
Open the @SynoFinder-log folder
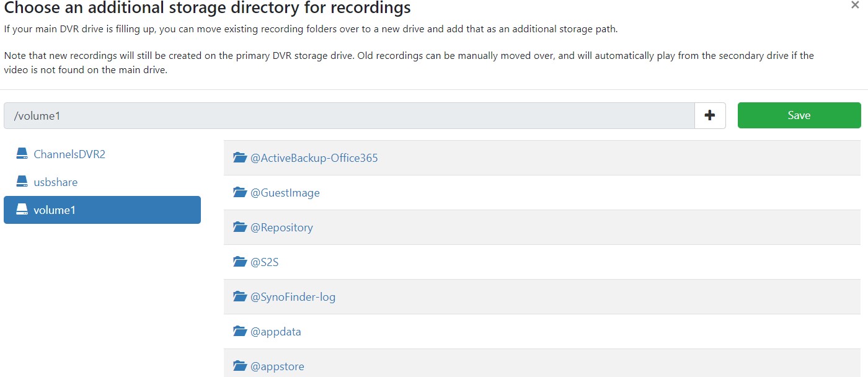293,297
